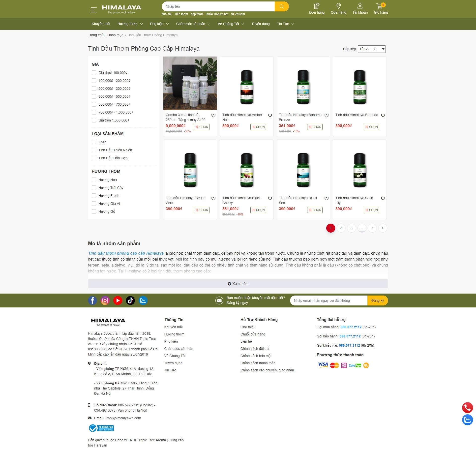Tick the 'Tinh Dầu Thiên Nhiên' checkbox
This screenshot has width=476, height=450.
pyautogui.click(x=94, y=150)
